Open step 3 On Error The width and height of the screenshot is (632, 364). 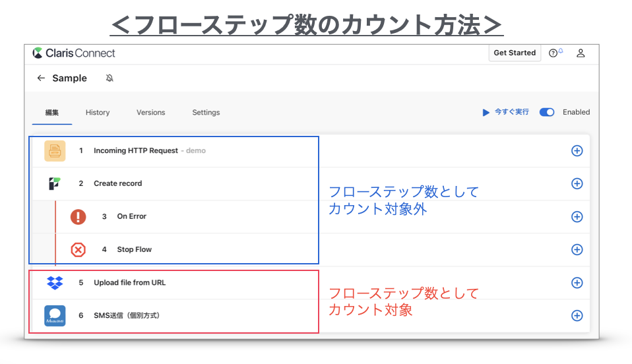(x=131, y=216)
